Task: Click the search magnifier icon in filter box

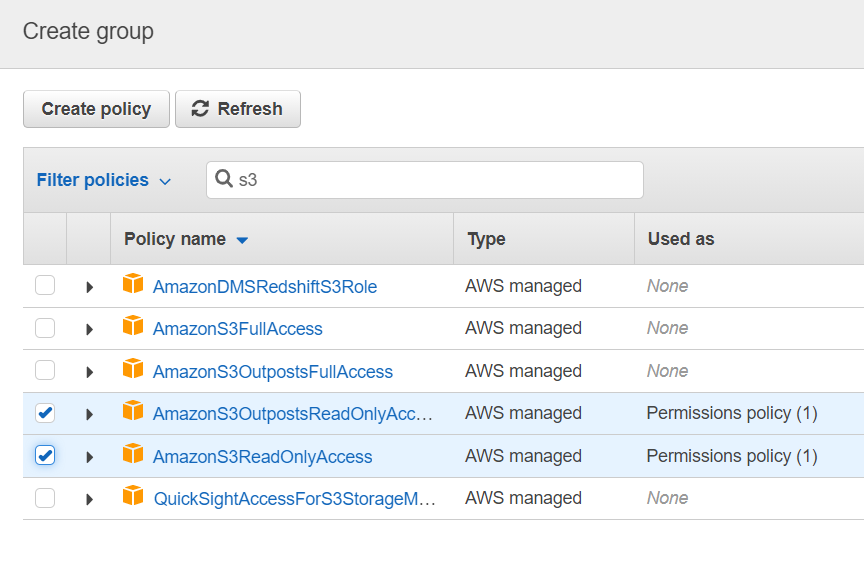Action: pyautogui.click(x=224, y=180)
